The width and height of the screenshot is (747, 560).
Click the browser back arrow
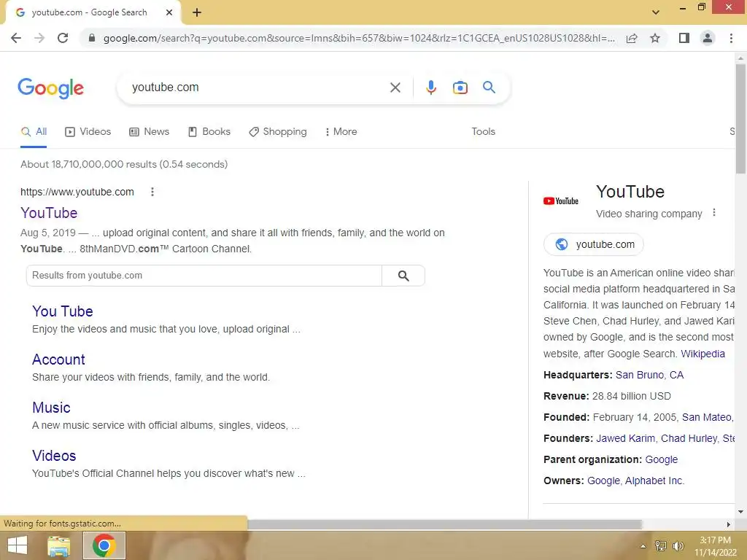pyautogui.click(x=16, y=38)
